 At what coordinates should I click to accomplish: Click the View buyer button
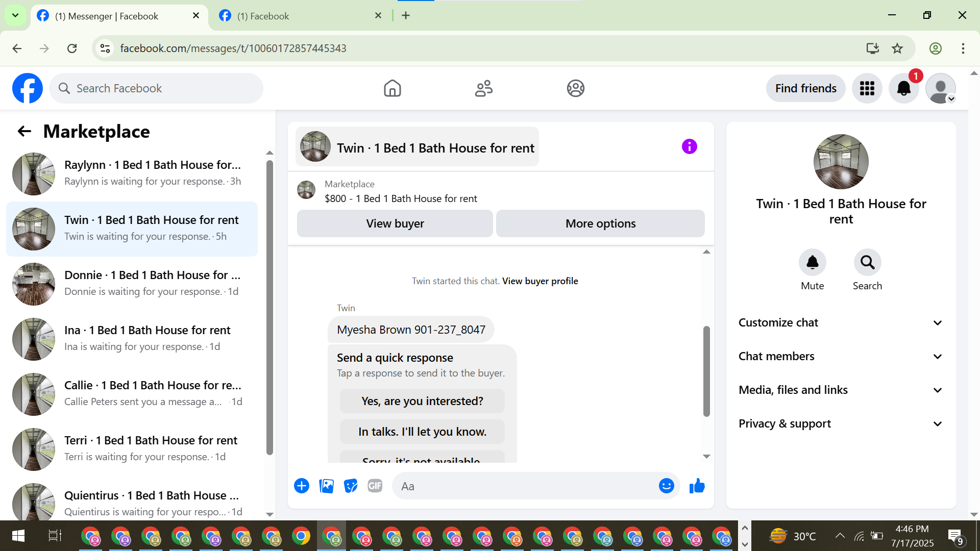(x=395, y=223)
